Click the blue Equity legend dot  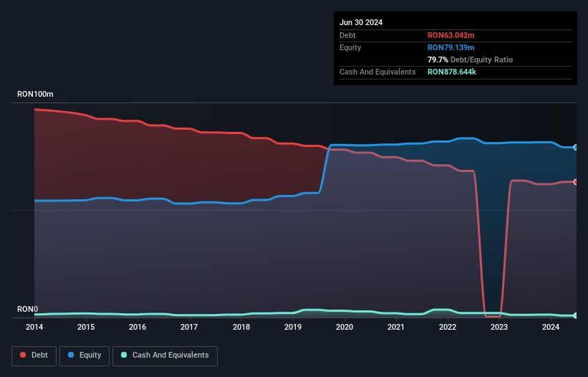click(x=71, y=355)
